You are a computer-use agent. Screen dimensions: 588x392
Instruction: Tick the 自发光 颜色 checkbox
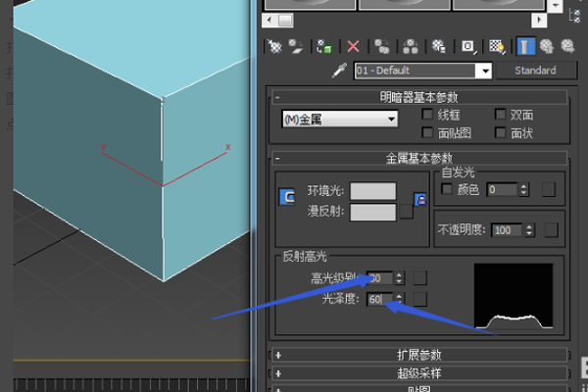[x=446, y=188]
